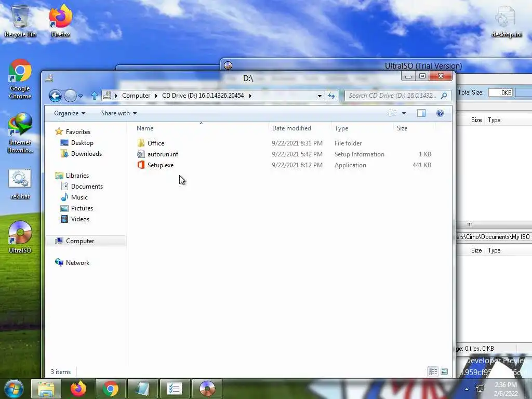This screenshot has width=532, height=399.
Task: Expand arrow after CD Drive breadcrumb
Action: 250,96
